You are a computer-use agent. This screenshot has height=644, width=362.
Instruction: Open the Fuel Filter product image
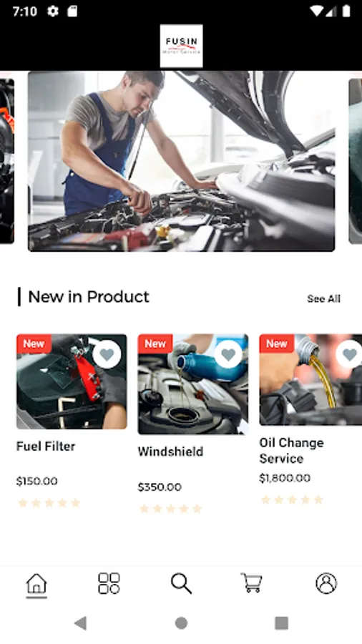(72, 381)
